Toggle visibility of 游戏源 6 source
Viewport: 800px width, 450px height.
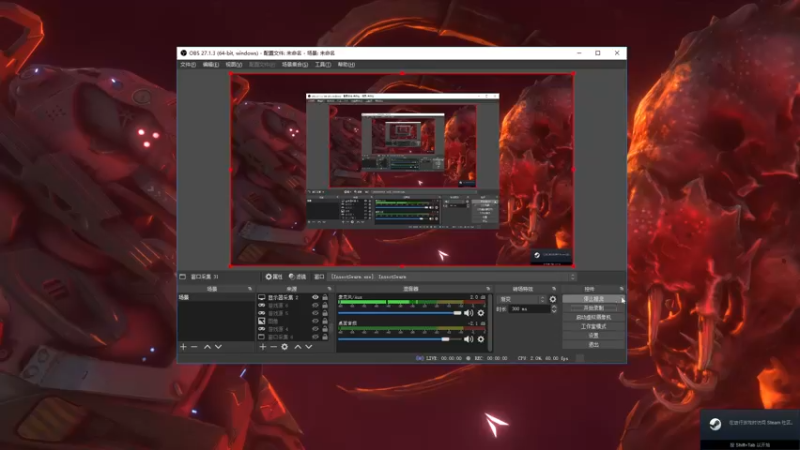click(315, 305)
